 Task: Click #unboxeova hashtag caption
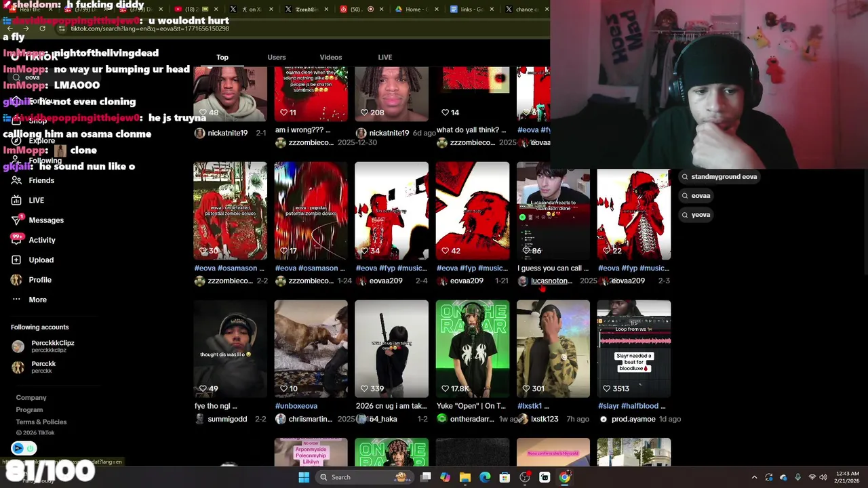pos(296,406)
